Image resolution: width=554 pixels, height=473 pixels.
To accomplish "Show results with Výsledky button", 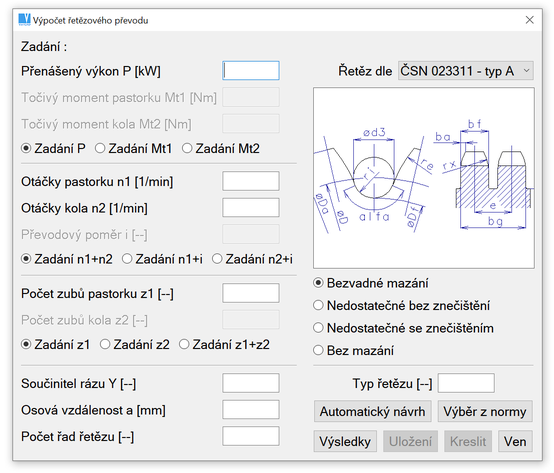I will click(345, 441).
